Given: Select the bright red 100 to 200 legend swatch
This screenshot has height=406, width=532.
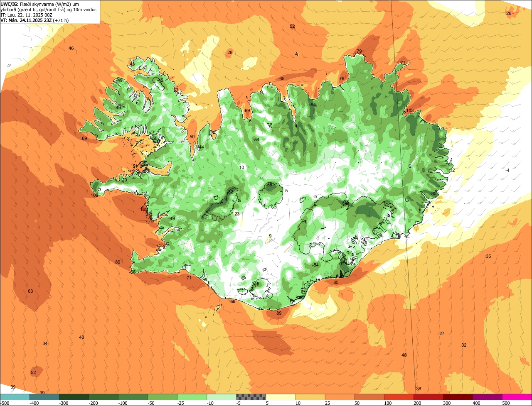Looking at the screenshot, I should (x=399, y=397).
